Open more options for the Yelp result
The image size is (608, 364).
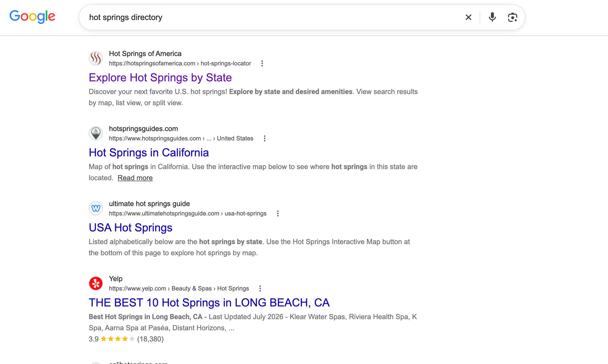tap(260, 288)
